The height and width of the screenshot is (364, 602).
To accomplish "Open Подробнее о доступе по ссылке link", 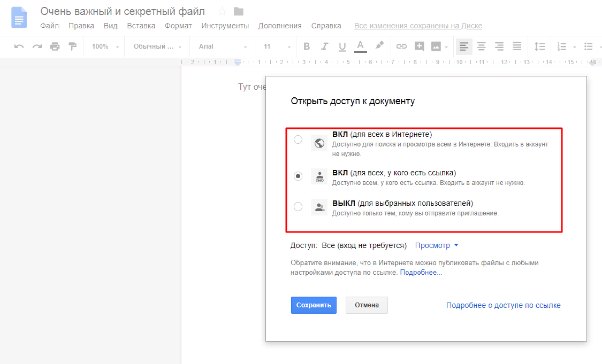I will tap(503, 305).
